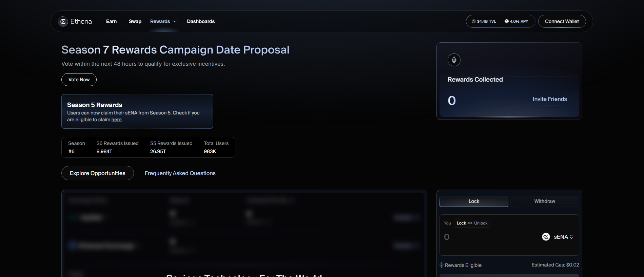Click the TVL coin icon
The image size is (644, 277).
click(474, 21)
